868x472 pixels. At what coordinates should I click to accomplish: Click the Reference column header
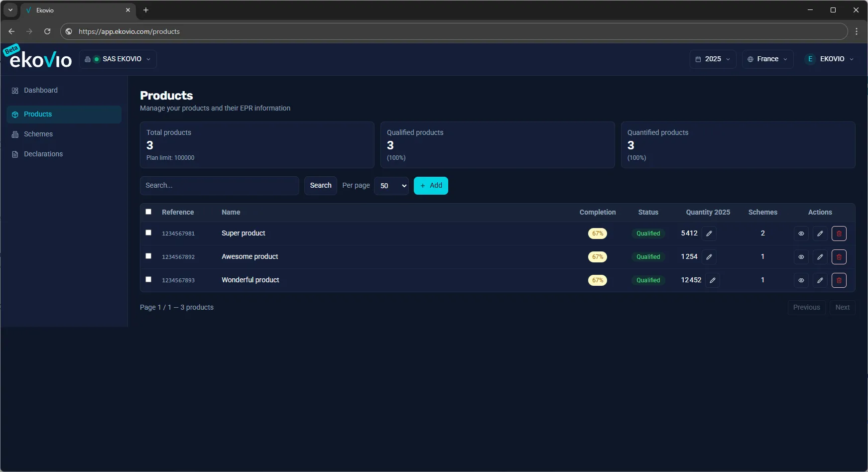(x=178, y=212)
